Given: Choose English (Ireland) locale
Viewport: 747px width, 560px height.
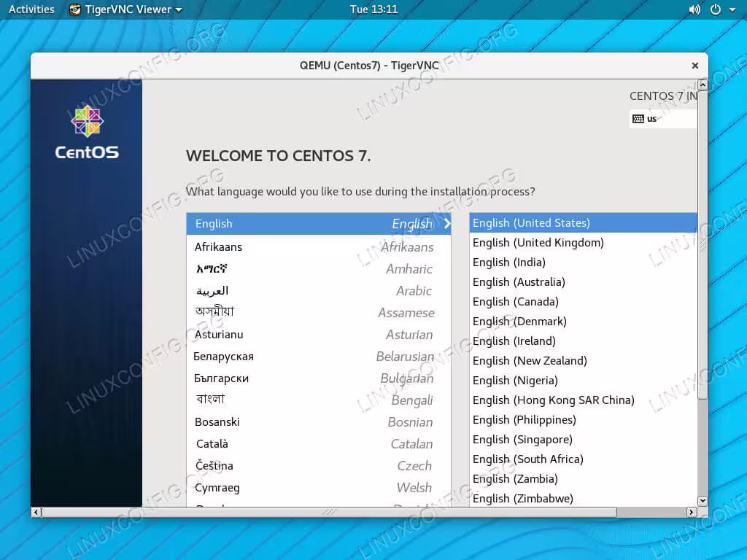Looking at the screenshot, I should 583,341.
